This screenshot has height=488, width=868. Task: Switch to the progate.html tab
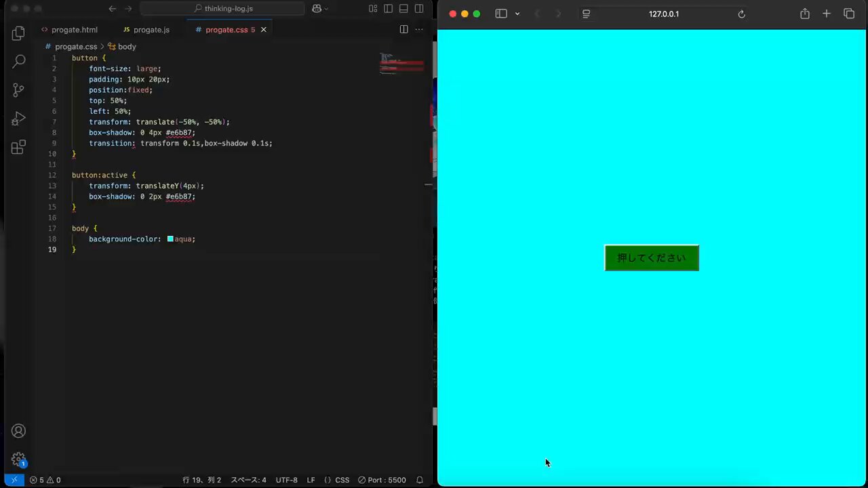coord(69,30)
